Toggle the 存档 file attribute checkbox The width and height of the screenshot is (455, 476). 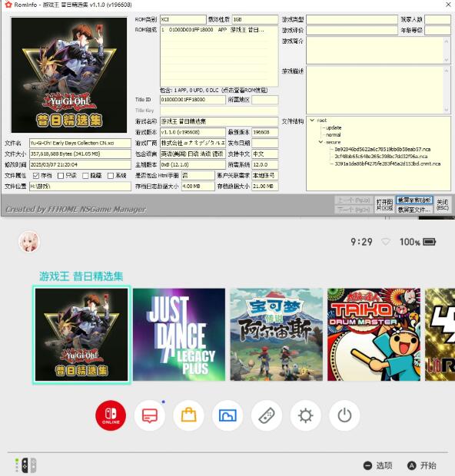click(x=36, y=176)
